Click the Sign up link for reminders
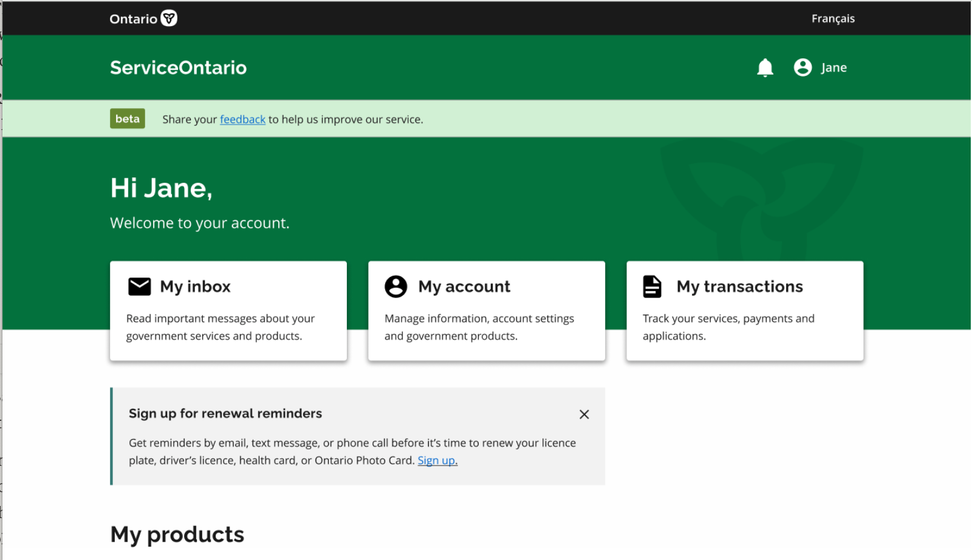This screenshot has width=972, height=560. (x=437, y=460)
